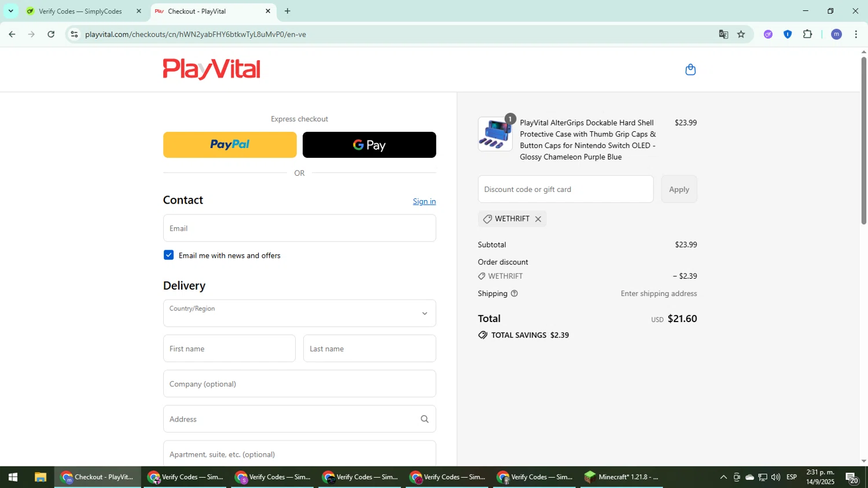Show hidden system tray icons

(723, 478)
